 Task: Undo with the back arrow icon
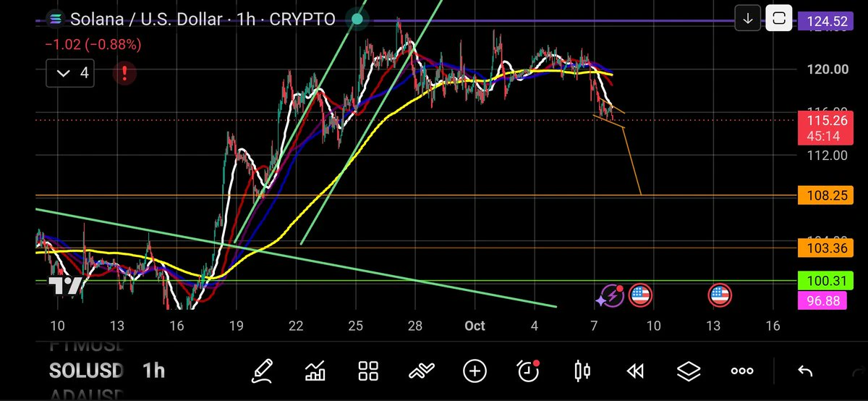click(x=805, y=371)
